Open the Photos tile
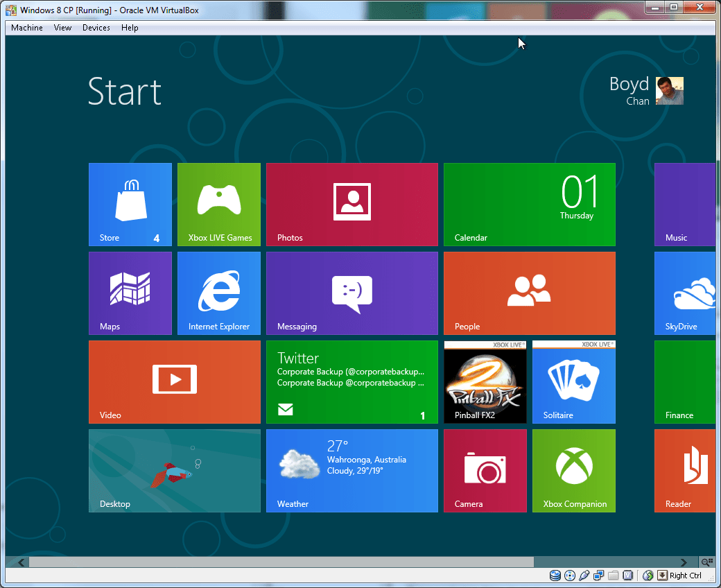The image size is (721, 588). pos(351,205)
